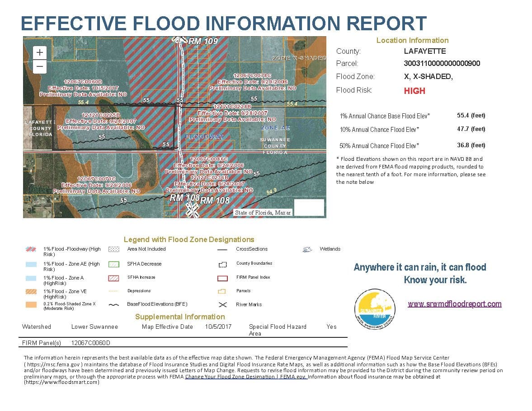Screen dimensions: 532x411
Task: Click the River Marks X icon in legend
Action: 222,305
